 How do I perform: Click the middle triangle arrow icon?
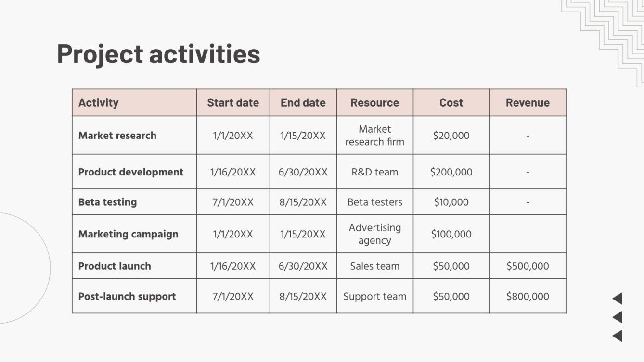pyautogui.click(x=618, y=317)
